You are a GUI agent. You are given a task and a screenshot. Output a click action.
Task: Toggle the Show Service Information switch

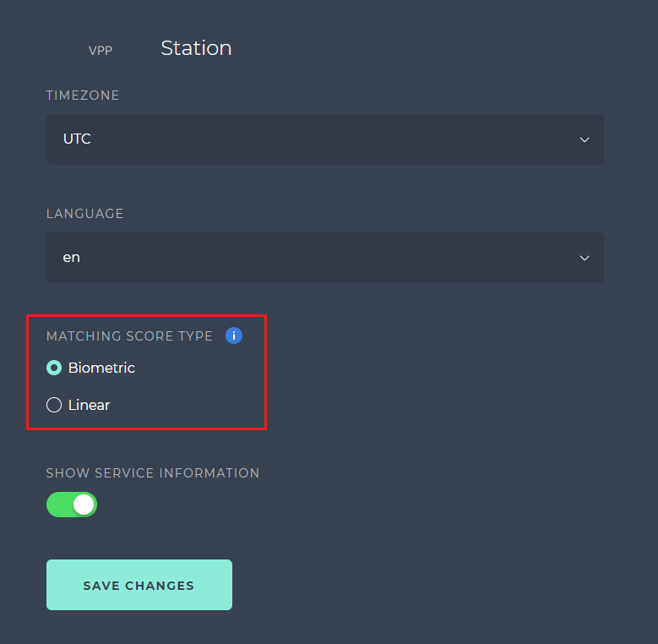tap(72, 505)
